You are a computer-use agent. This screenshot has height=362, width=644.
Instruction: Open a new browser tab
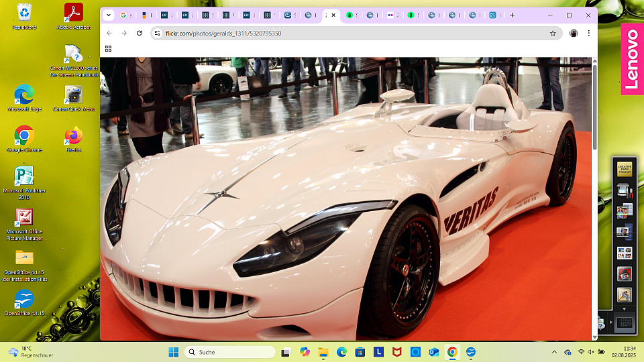pos(512,15)
